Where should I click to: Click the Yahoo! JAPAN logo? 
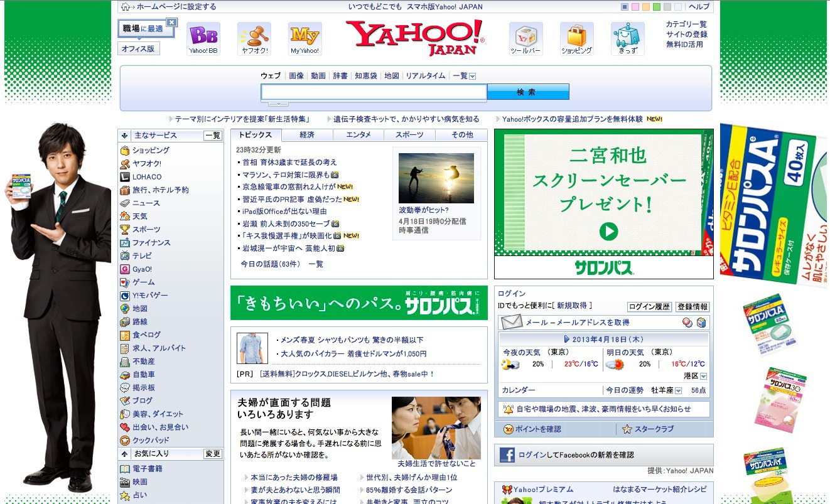tap(415, 38)
